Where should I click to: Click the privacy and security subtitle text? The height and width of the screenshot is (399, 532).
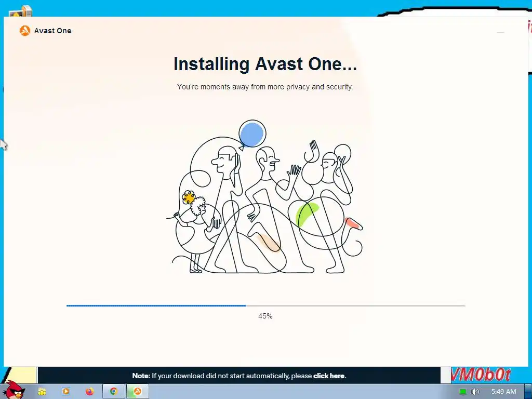click(265, 87)
